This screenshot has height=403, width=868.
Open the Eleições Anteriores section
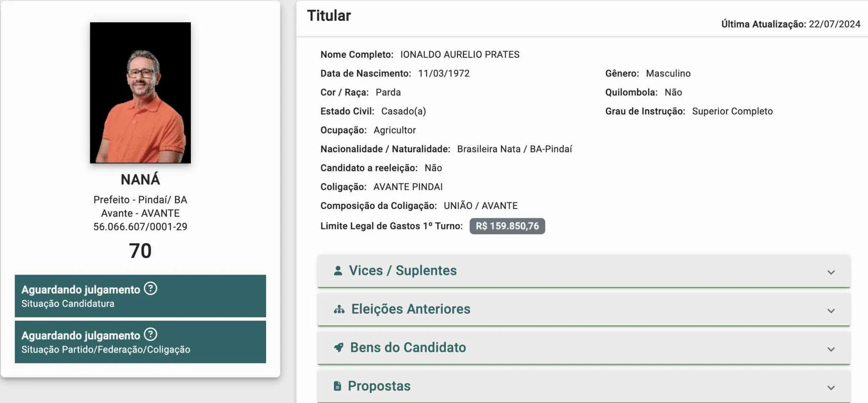tap(584, 309)
